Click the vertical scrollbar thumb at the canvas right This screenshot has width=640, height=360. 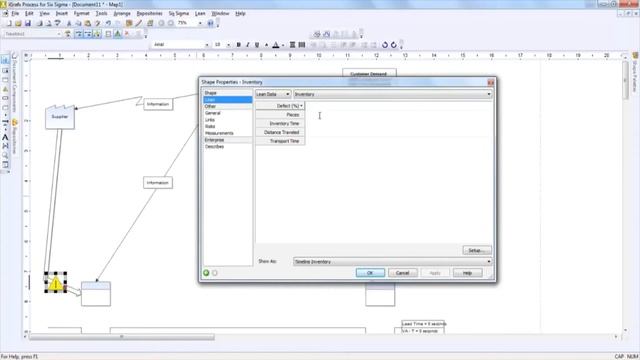[625, 80]
